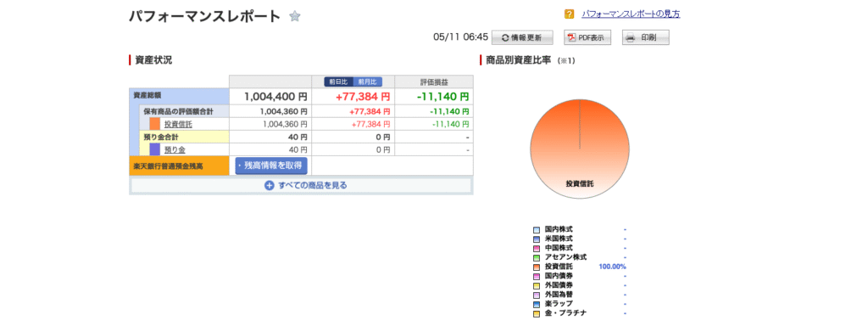Open the パフォーマンスレポートの見方 link
This screenshot has width=868, height=326.
pos(631,14)
